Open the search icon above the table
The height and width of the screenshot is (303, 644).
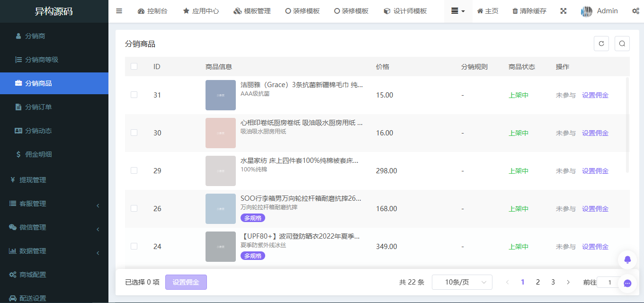(622, 43)
